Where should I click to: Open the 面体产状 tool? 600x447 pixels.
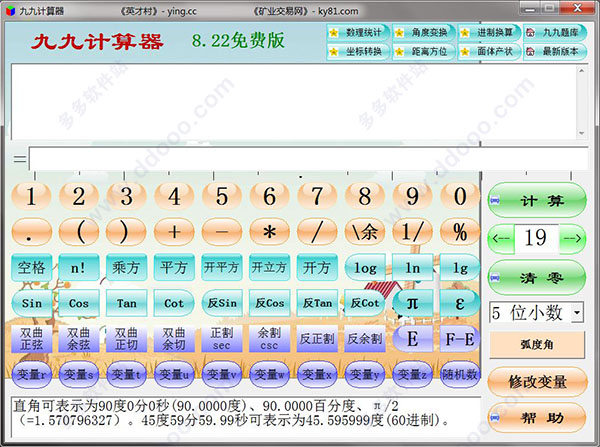pyautogui.click(x=489, y=51)
